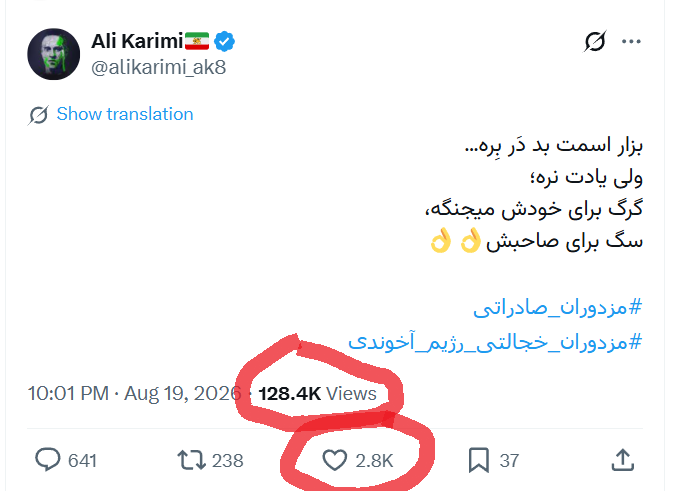Click the reply speech bubble icon
Screen dimensions: 675x491
click(47, 460)
